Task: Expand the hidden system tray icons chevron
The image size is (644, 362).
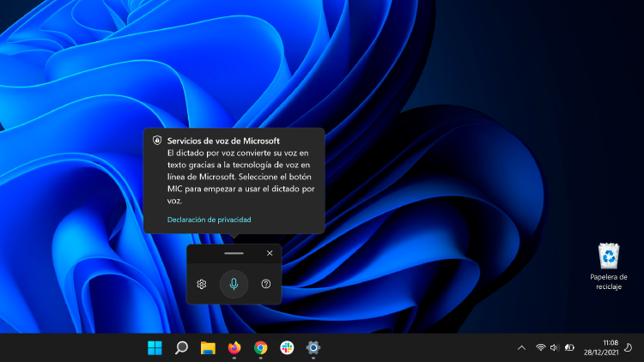Action: coord(521,347)
